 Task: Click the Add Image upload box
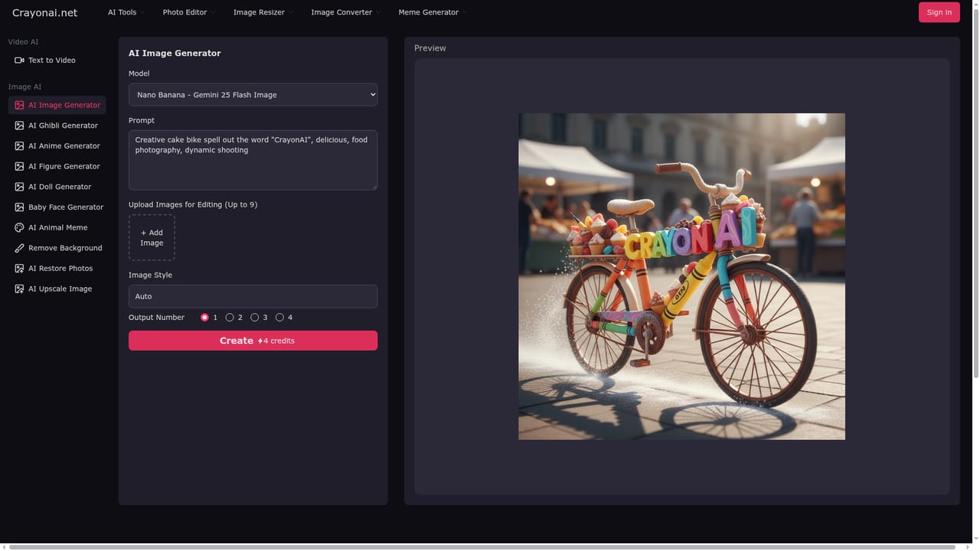pos(152,238)
